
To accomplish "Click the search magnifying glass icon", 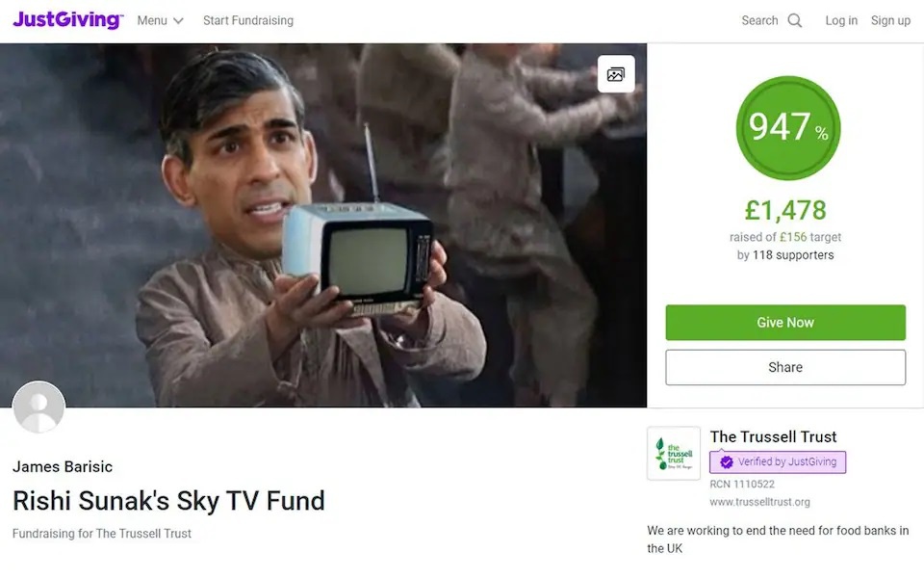I will 795,20.
